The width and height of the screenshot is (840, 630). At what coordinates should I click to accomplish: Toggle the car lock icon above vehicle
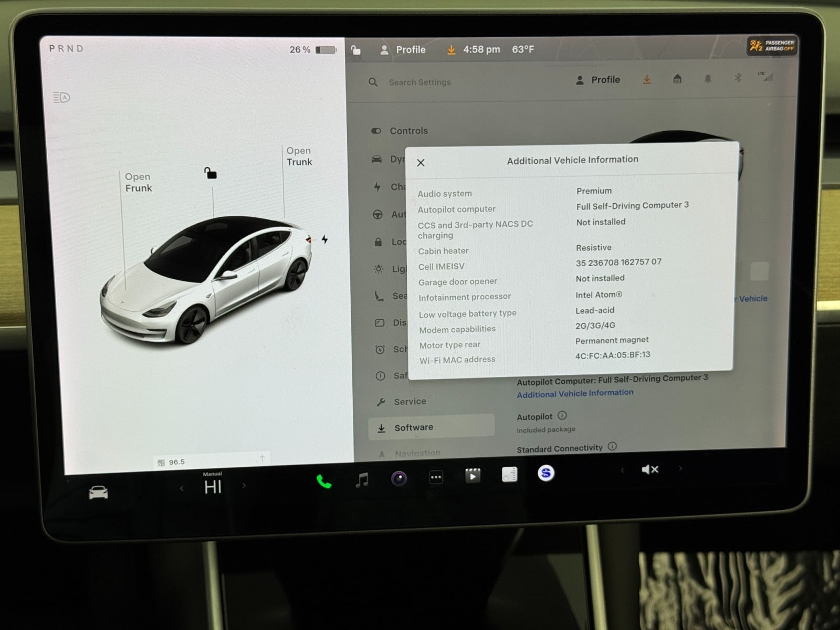coord(211,173)
